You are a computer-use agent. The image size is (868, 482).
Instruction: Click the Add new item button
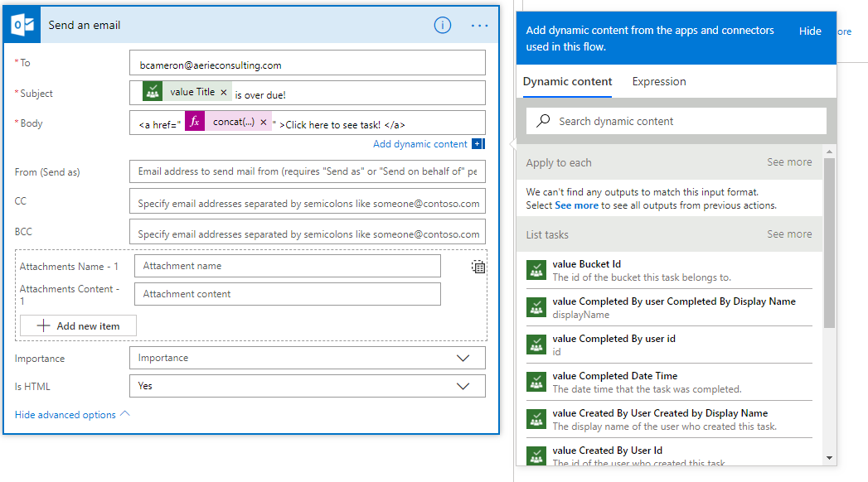pos(78,325)
